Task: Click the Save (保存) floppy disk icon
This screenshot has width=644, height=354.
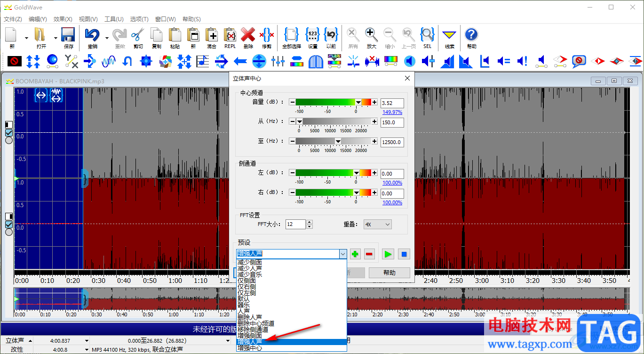Action: pos(68,35)
